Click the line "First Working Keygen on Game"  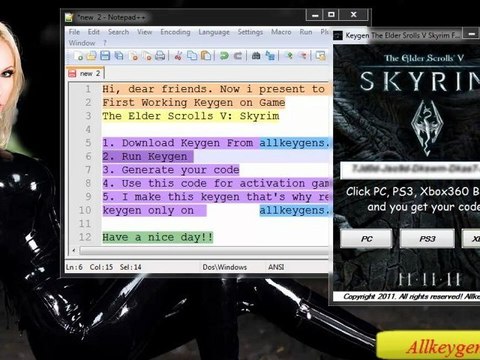(x=194, y=102)
